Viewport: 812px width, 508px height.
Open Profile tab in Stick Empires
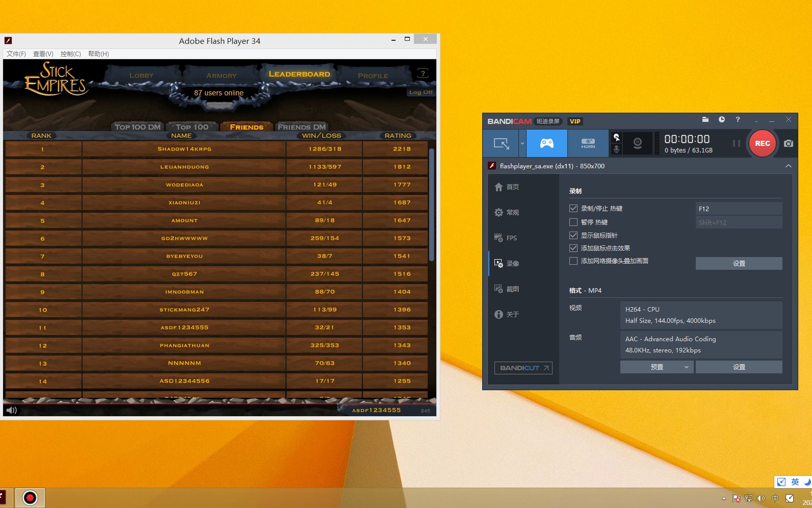tap(373, 75)
